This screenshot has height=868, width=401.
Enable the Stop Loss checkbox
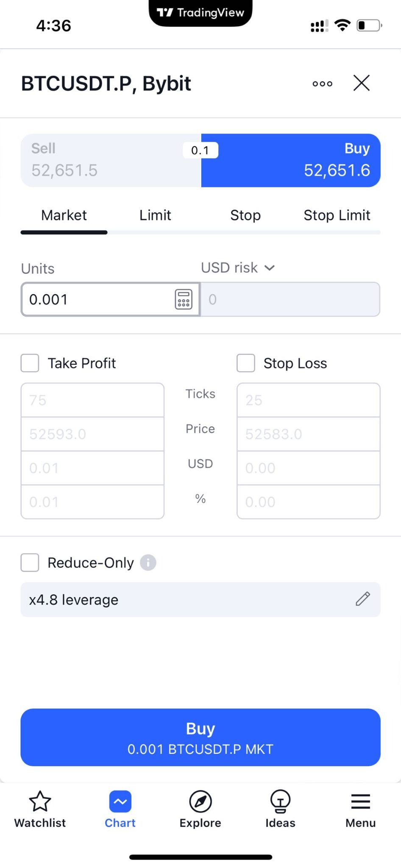[x=246, y=363]
